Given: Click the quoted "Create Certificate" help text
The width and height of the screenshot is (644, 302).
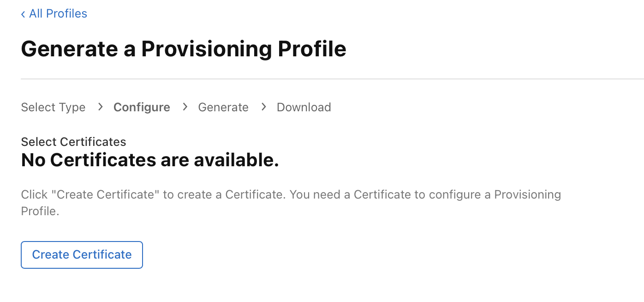Looking at the screenshot, I should pos(106,194).
